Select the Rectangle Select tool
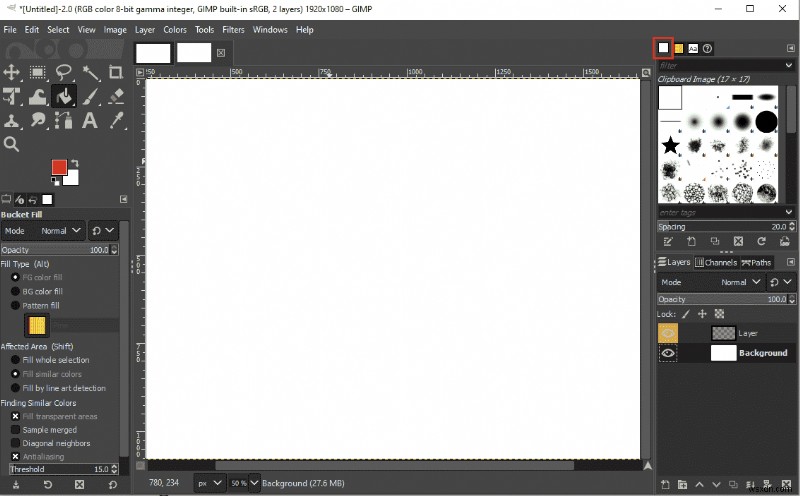This screenshot has width=800, height=496. (x=38, y=72)
